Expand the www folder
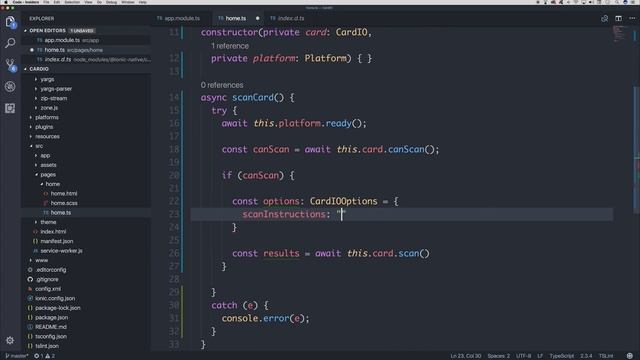Screen dimensions: 640x360 pos(41,260)
